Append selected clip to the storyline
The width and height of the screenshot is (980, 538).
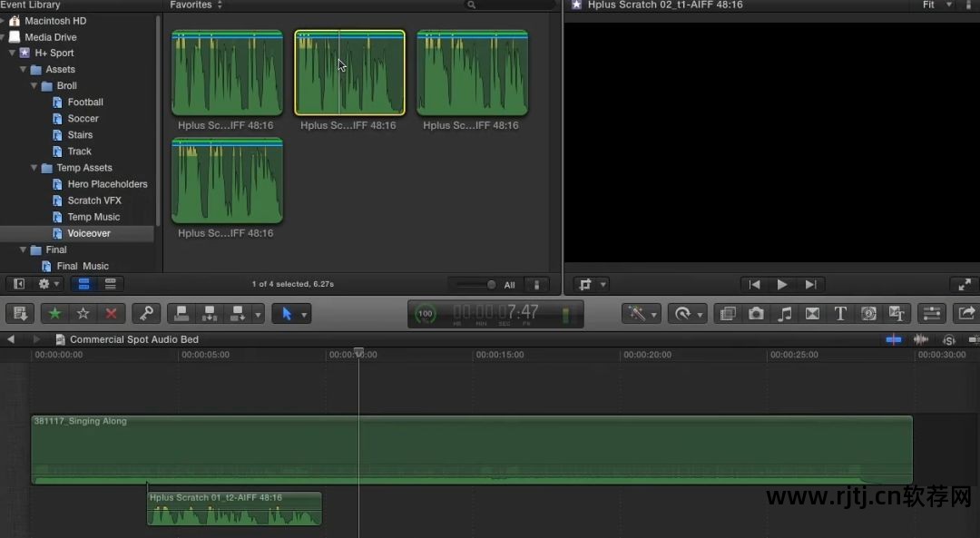tap(238, 313)
